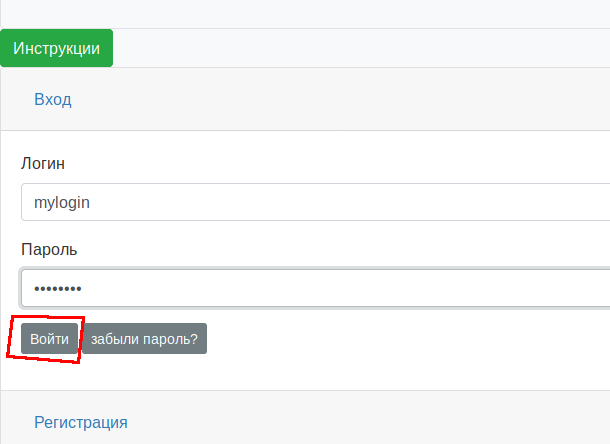Click the Вход blue heading text
The width and height of the screenshot is (610, 444).
[x=53, y=100]
